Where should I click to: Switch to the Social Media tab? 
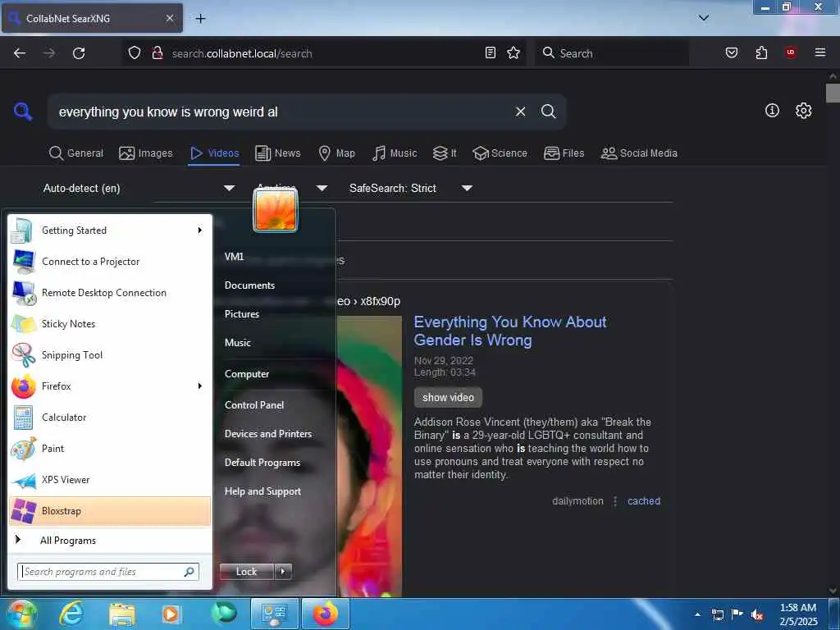[x=639, y=153]
